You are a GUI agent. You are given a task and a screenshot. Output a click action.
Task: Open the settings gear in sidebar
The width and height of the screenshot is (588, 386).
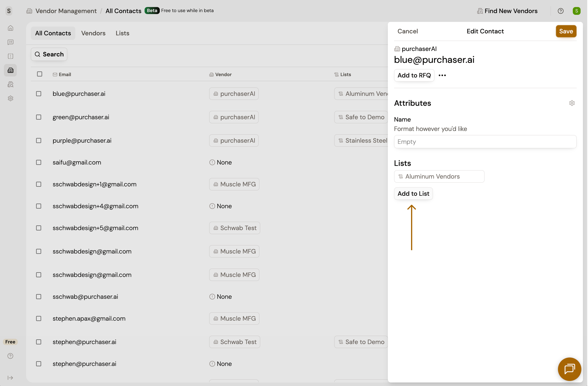click(x=10, y=98)
